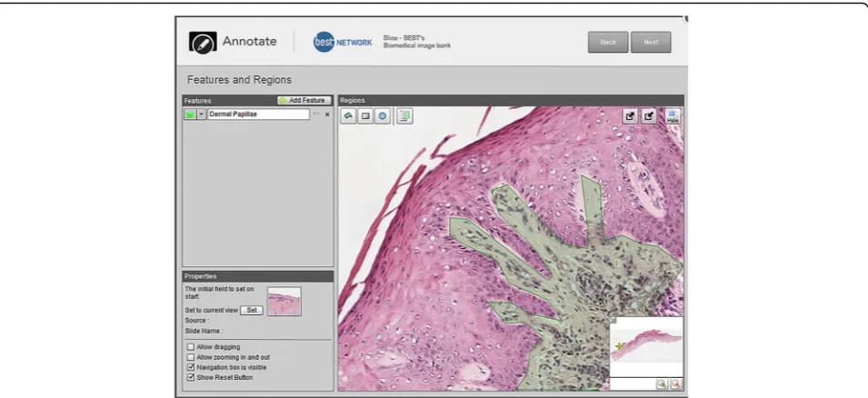868x398 pixels.
Task: Click Set to current view button
Action: (x=252, y=311)
